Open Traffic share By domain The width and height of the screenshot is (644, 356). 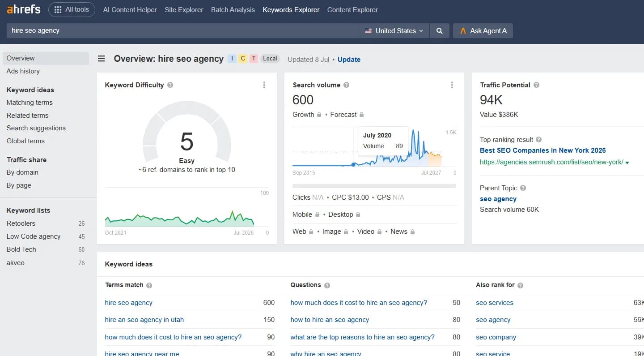[x=22, y=172]
